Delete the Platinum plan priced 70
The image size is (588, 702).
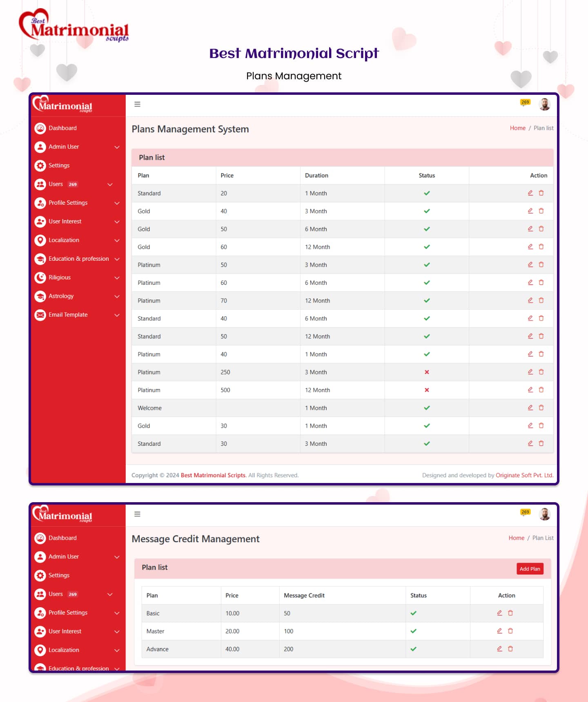coord(541,300)
